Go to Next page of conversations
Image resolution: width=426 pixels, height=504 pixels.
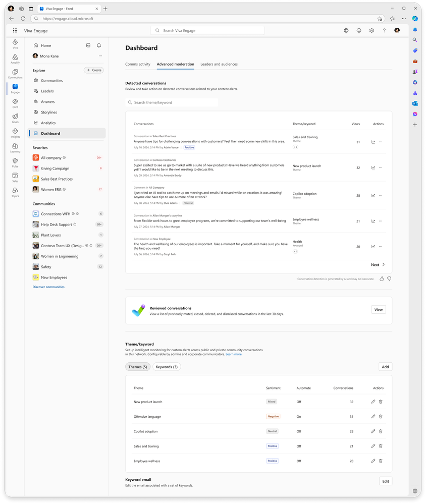[378, 265]
